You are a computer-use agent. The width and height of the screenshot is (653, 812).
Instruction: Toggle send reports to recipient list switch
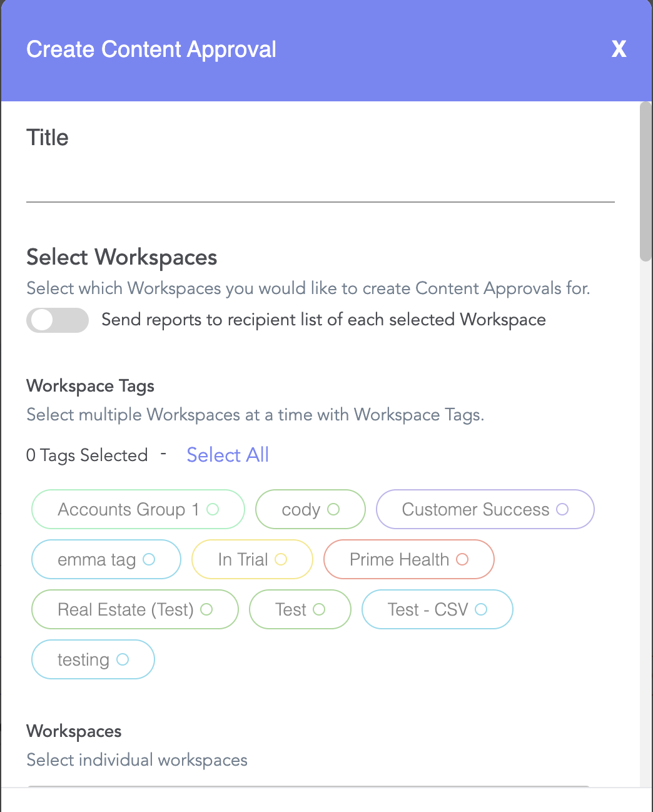(58, 320)
